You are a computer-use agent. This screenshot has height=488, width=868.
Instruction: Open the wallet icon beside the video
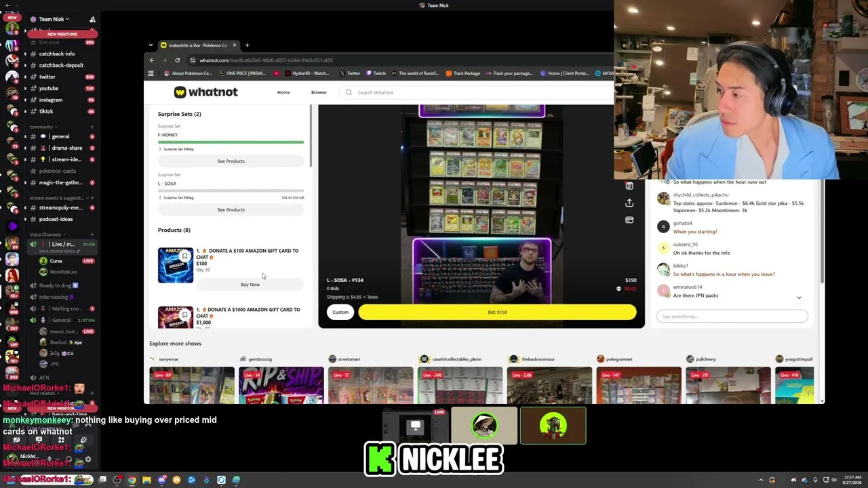pyautogui.click(x=629, y=220)
